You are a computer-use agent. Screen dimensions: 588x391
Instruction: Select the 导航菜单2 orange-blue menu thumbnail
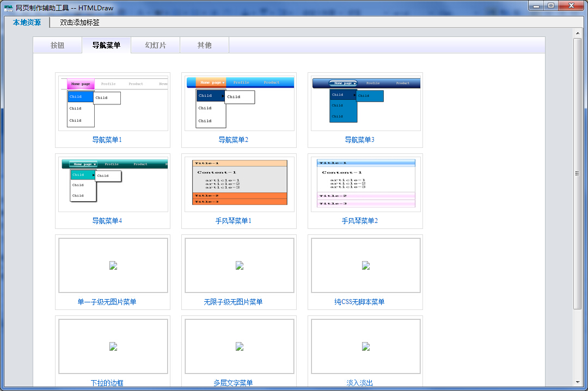pyautogui.click(x=240, y=103)
